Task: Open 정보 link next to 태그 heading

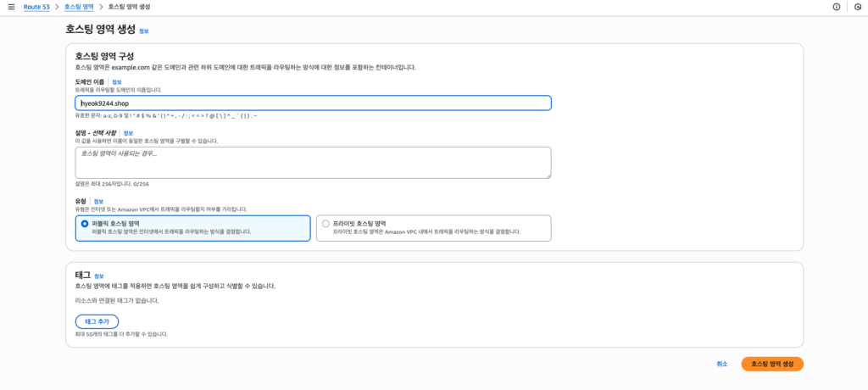Action: point(99,276)
